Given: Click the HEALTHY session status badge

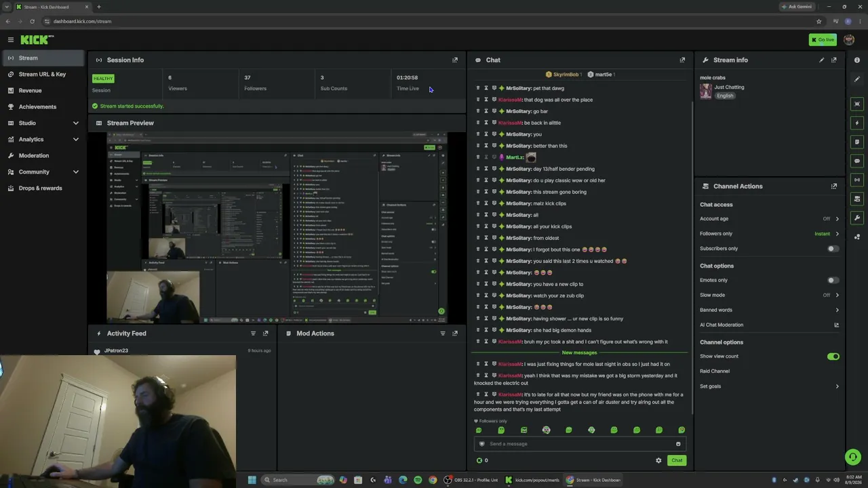Looking at the screenshot, I should (103, 79).
